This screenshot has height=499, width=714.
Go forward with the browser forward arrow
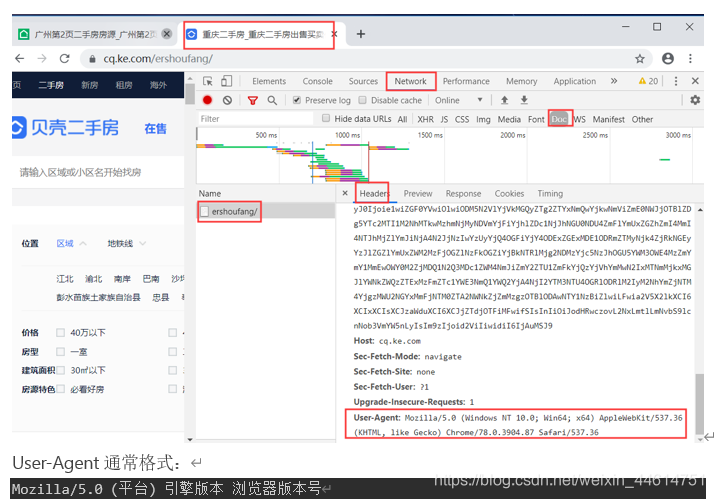click(x=42, y=59)
